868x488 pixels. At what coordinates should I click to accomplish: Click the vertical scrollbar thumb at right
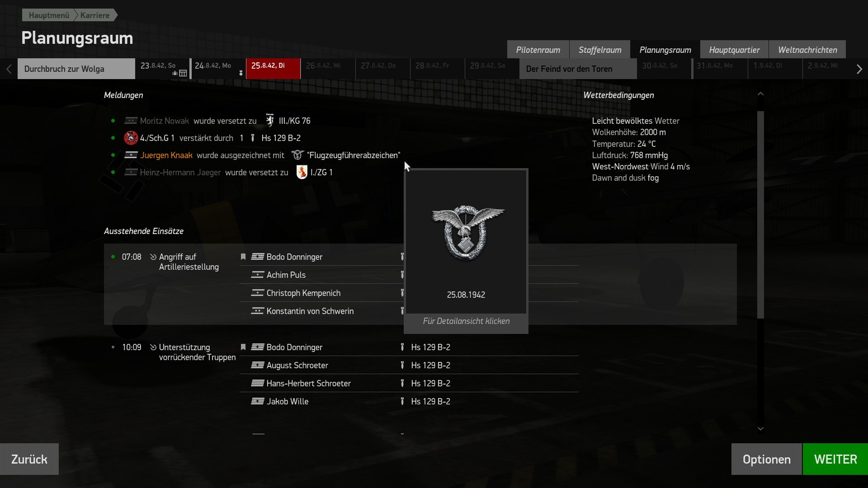click(x=760, y=215)
